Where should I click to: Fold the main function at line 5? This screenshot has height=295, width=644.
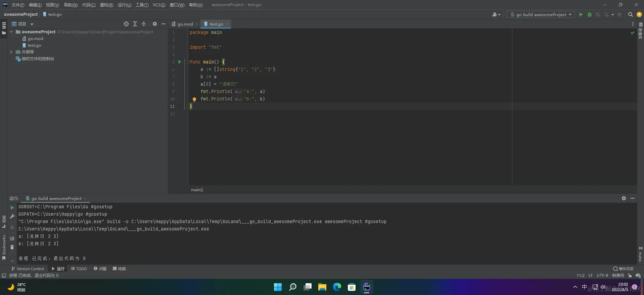(x=188, y=62)
